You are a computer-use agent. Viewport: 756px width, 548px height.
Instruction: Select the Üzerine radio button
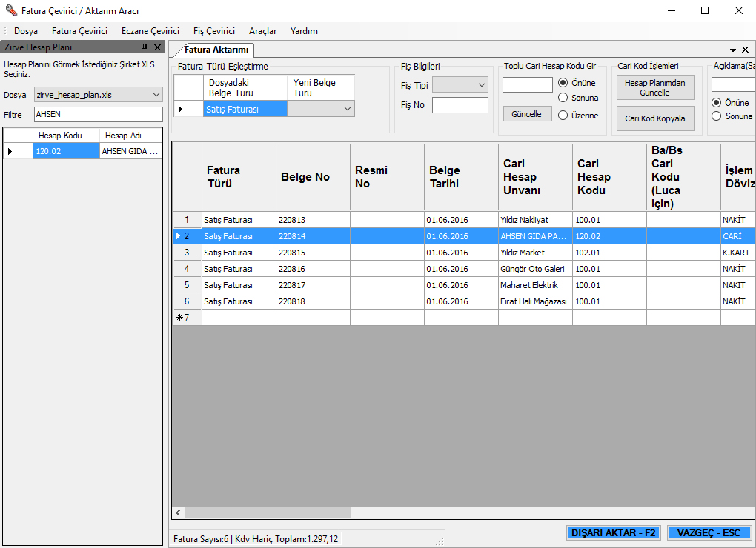[x=563, y=116]
